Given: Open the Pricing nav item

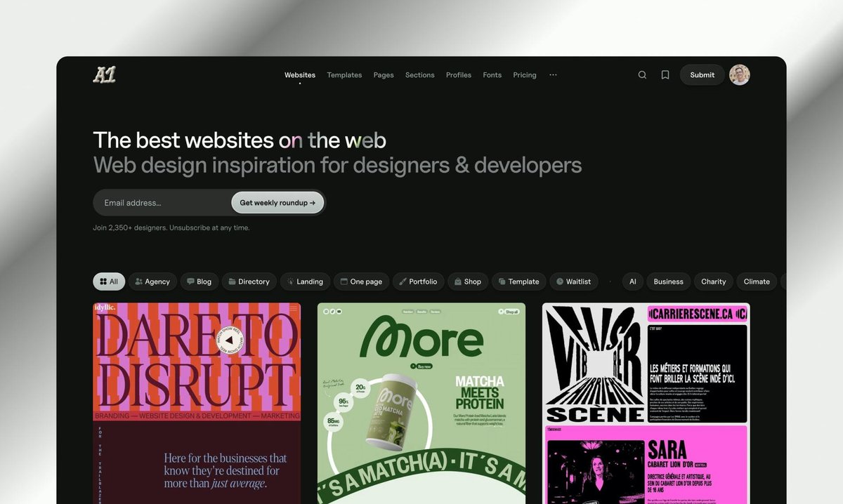Looking at the screenshot, I should tap(525, 75).
